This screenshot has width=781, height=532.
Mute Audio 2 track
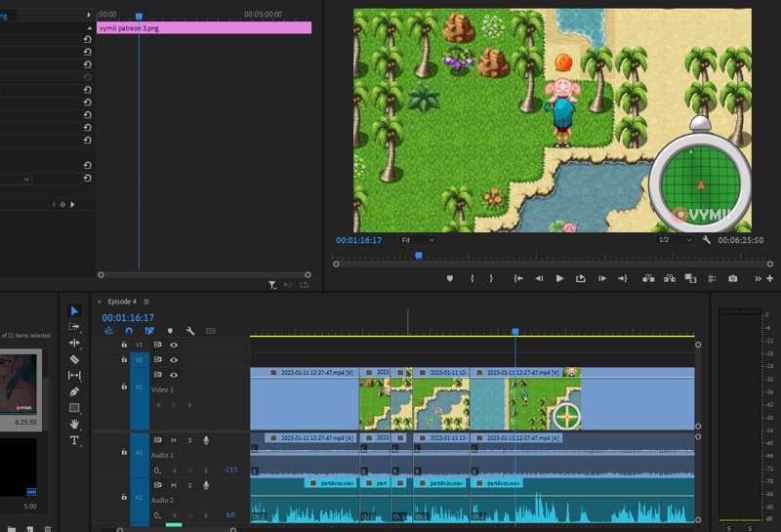click(174, 485)
